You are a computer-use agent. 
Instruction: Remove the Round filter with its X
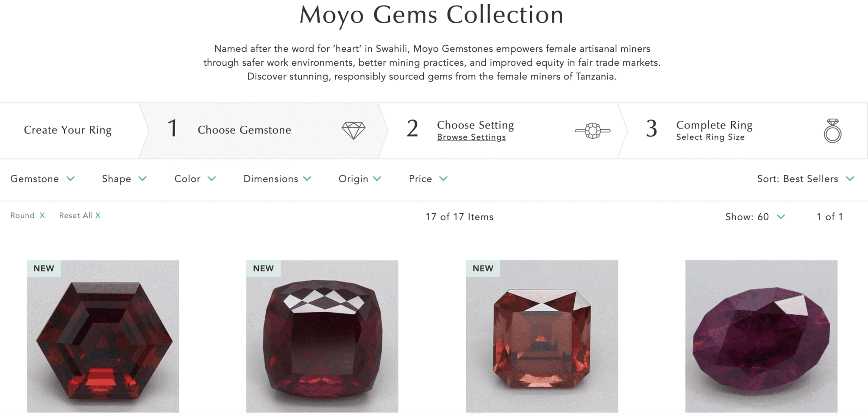[x=42, y=215]
